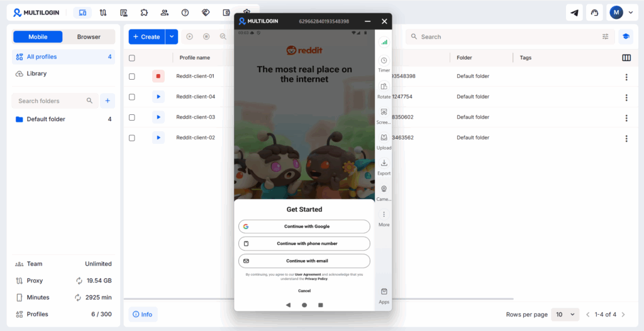Open the help question-mark icon
644x331 pixels.
pyautogui.click(x=186, y=13)
